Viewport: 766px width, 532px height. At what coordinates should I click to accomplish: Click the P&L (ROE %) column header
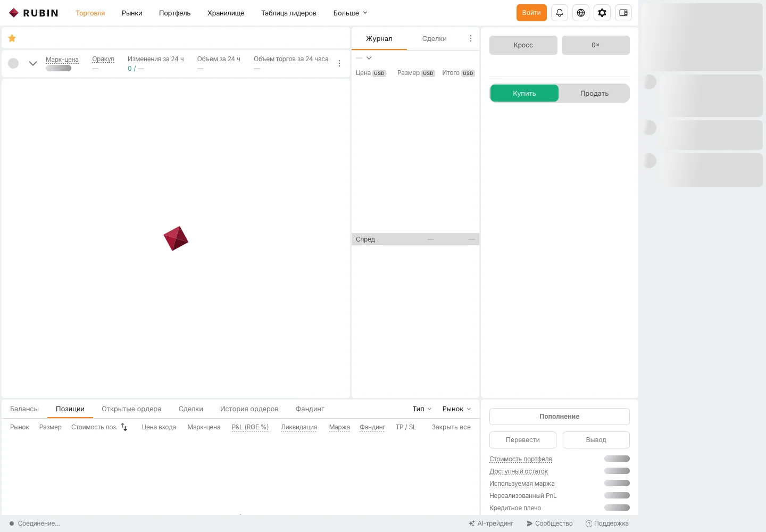[x=250, y=427]
